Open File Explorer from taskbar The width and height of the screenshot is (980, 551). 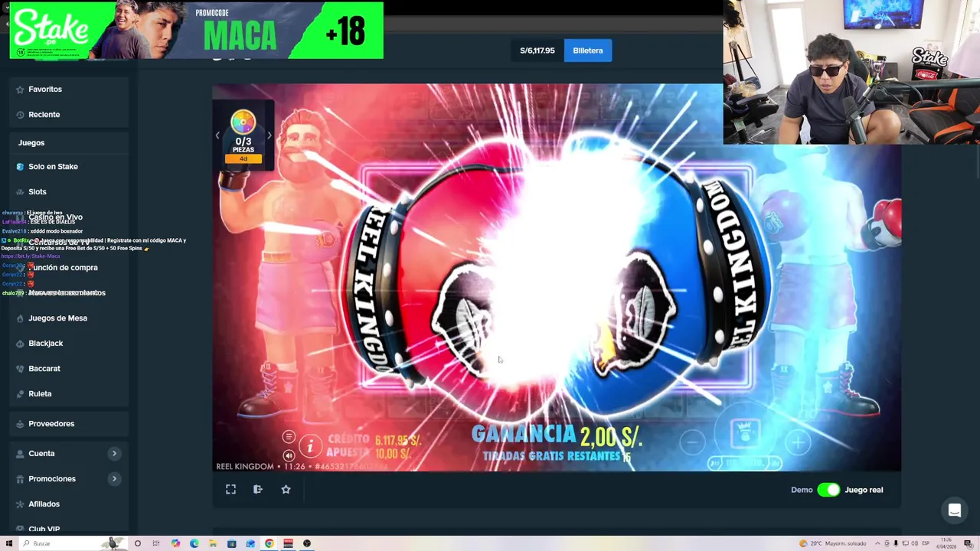213,543
